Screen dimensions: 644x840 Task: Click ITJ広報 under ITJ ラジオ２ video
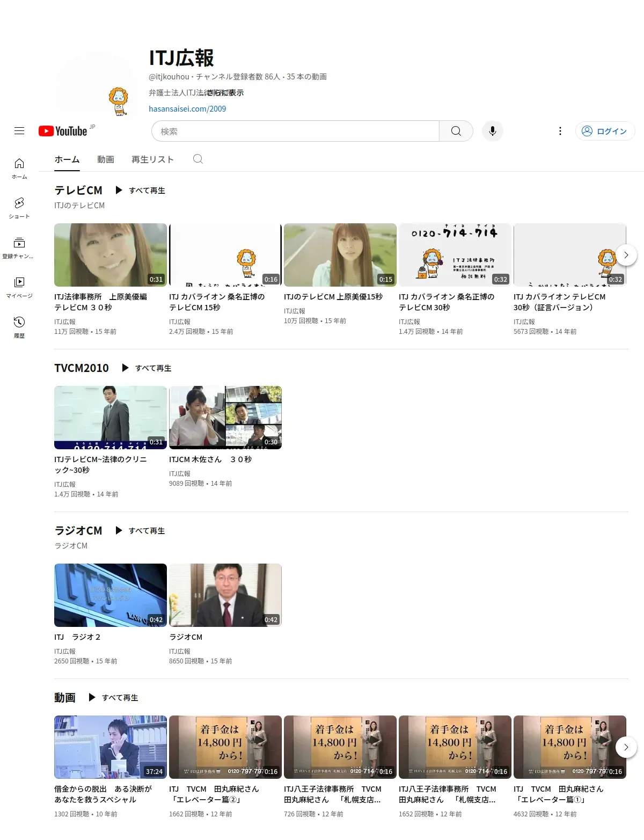(65, 652)
